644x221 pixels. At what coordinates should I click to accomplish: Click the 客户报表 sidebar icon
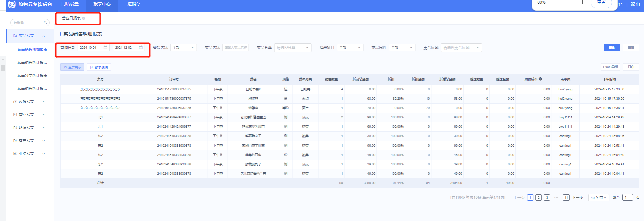coord(15,141)
